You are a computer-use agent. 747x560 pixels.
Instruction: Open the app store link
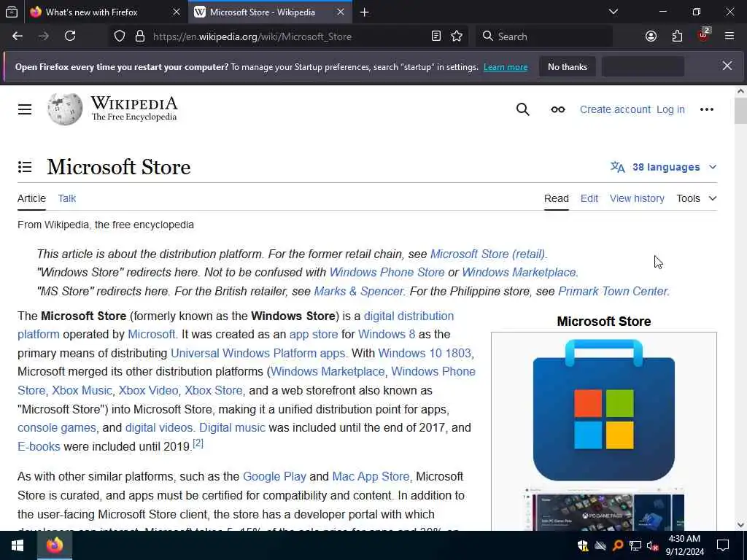pos(314,335)
